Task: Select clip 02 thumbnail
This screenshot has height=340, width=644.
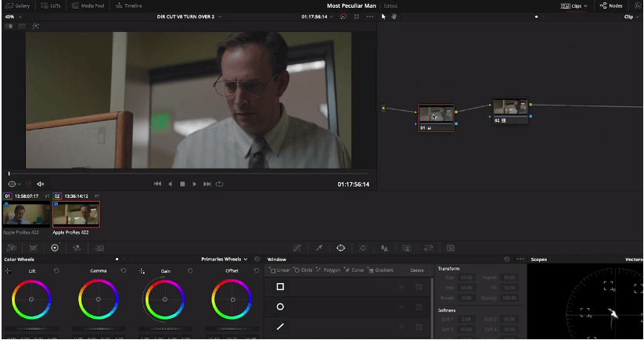Action: 77,214
